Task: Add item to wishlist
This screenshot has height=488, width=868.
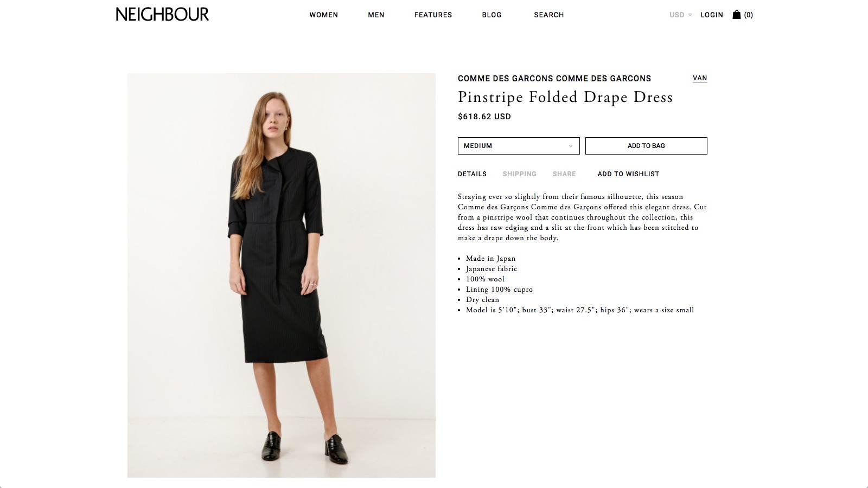Action: point(628,174)
